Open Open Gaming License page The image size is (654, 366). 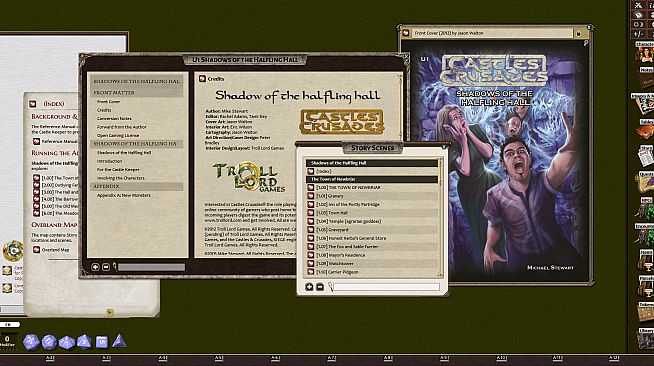(118, 135)
